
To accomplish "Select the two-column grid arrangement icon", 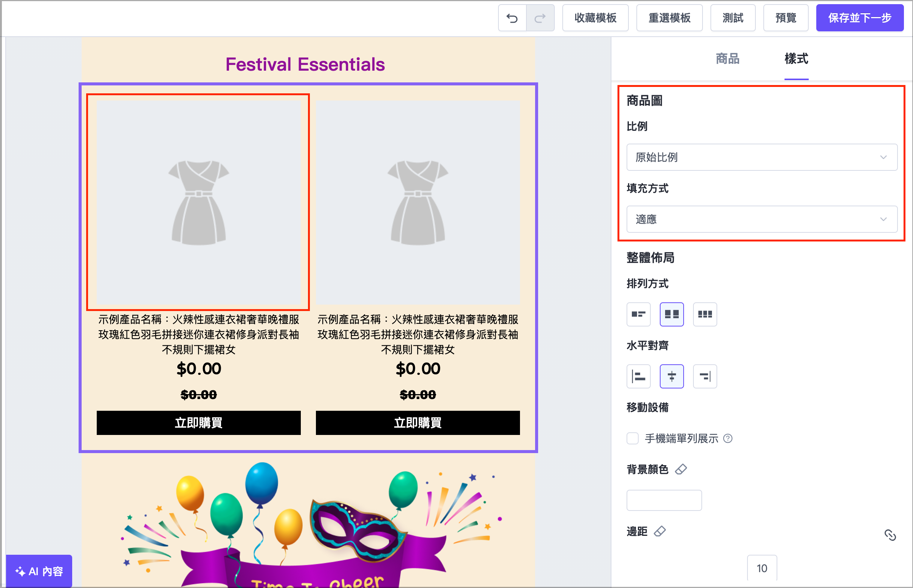I will pos(671,314).
